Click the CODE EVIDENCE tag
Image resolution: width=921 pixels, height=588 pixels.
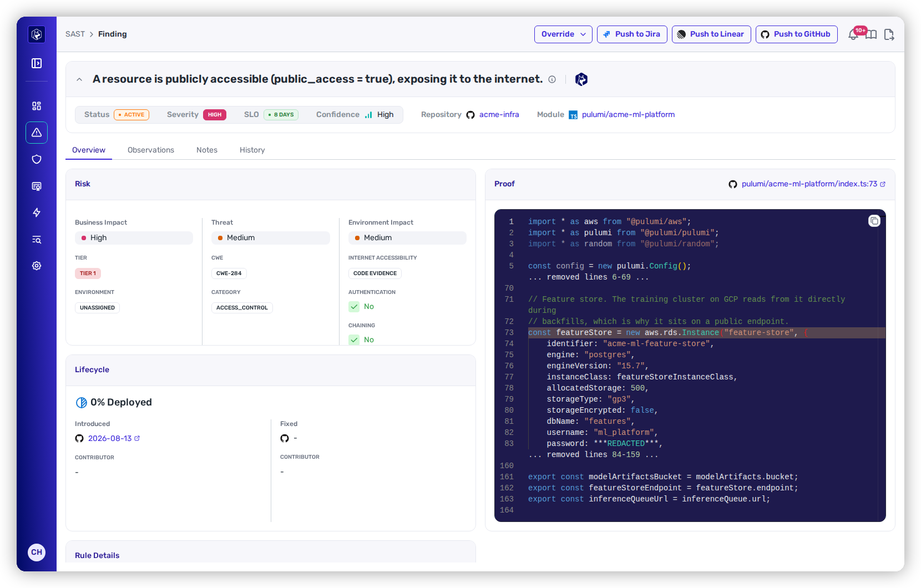click(x=375, y=273)
